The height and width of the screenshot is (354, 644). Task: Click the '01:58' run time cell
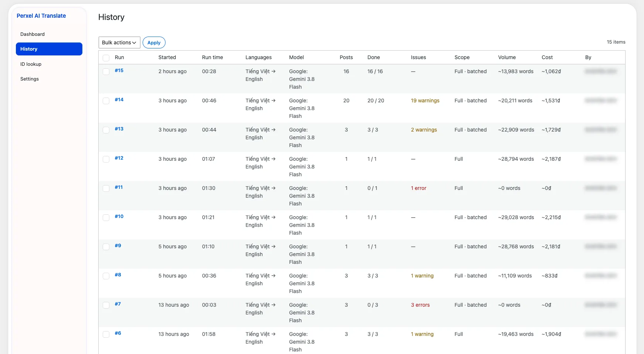pyautogui.click(x=209, y=334)
